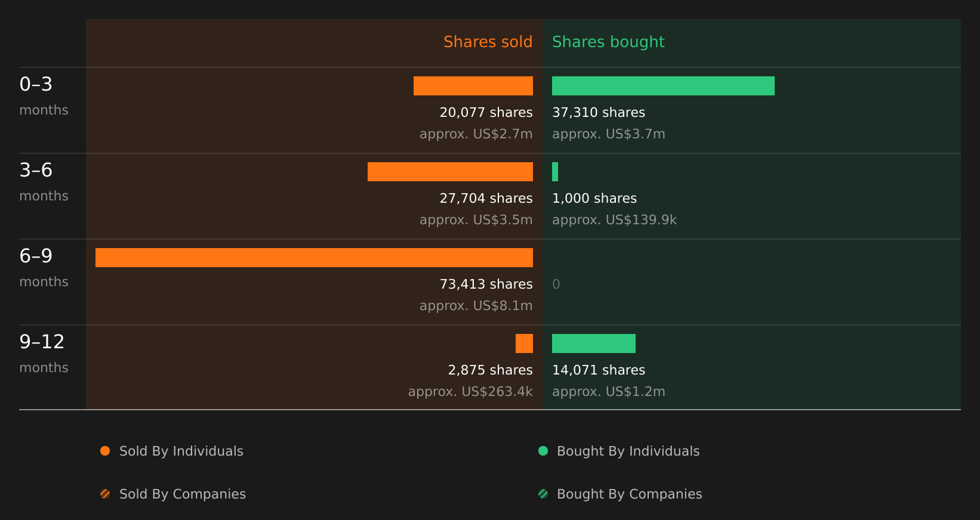Click the Shares sold column header
The image size is (980, 520).
tap(488, 42)
